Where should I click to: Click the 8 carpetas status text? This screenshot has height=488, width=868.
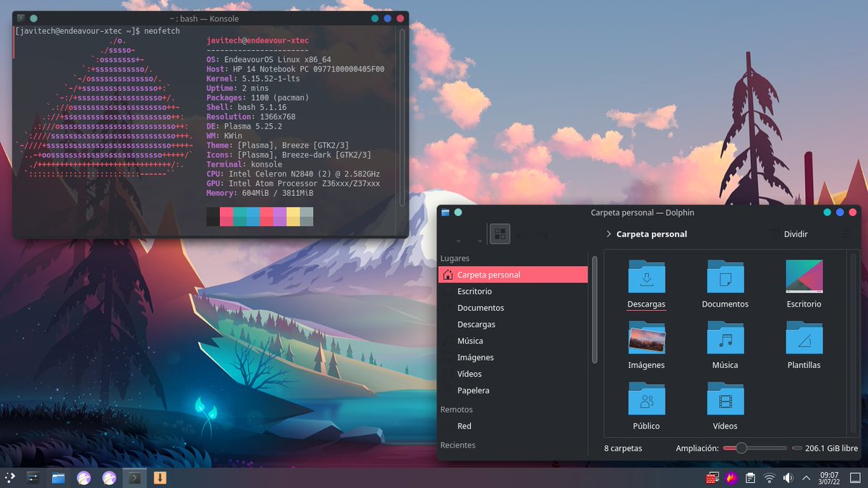coord(623,448)
